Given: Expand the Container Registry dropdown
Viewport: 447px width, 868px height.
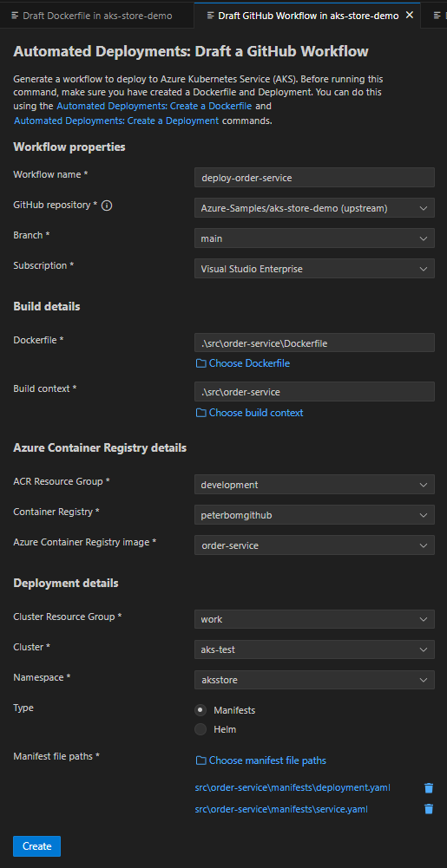Looking at the screenshot, I should point(314,515).
